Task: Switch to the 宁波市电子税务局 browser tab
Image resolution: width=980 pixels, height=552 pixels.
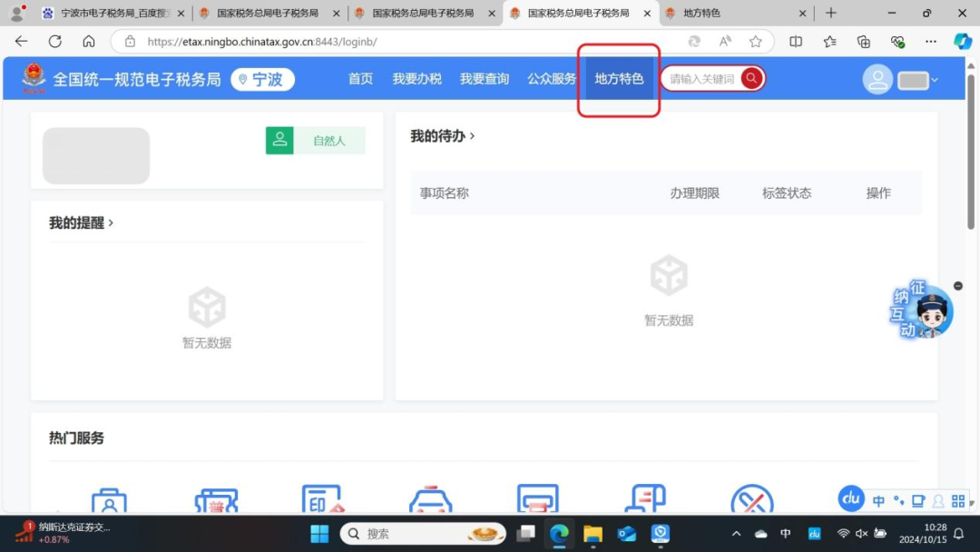Action: pyautogui.click(x=107, y=14)
